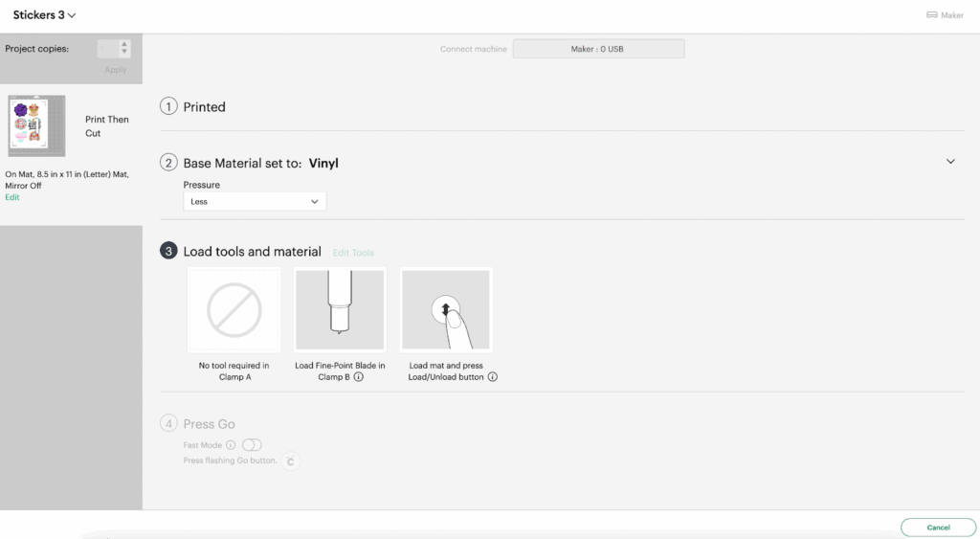Click the Load mat button illustration
This screenshot has height=539, width=980.
tap(446, 310)
